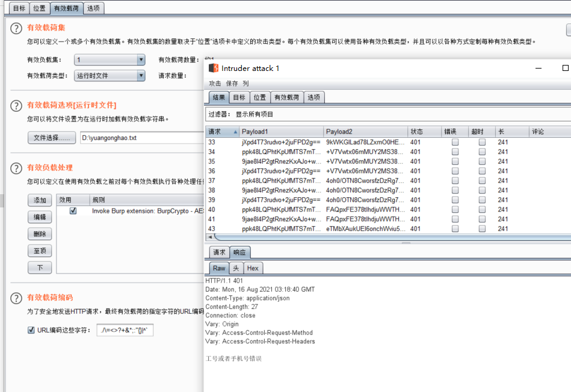Image resolution: width=571 pixels, height=392 pixels.
Task: Click the D:\yuangonghao.txt file path field
Action: 141,138
